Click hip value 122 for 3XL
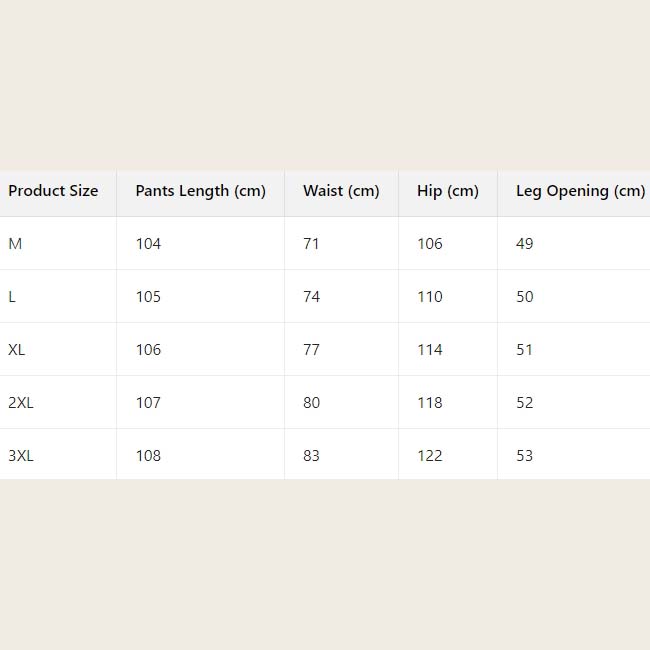Viewport: 650px width, 650px height. [x=430, y=456]
